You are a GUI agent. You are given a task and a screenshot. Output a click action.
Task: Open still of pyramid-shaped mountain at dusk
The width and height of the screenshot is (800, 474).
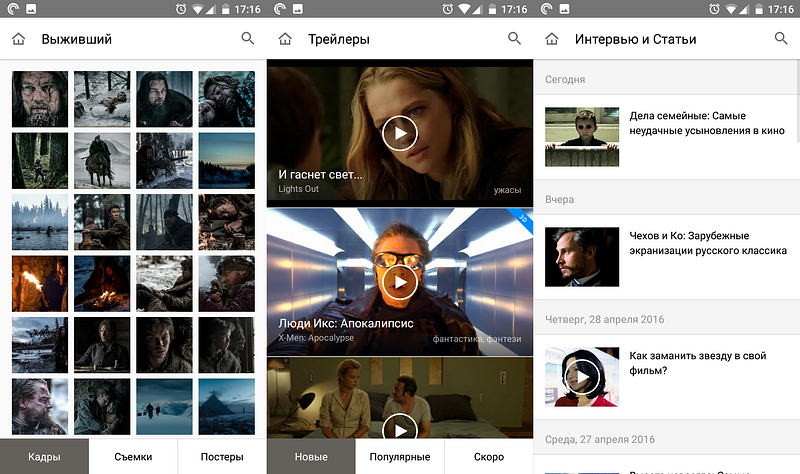[227, 407]
